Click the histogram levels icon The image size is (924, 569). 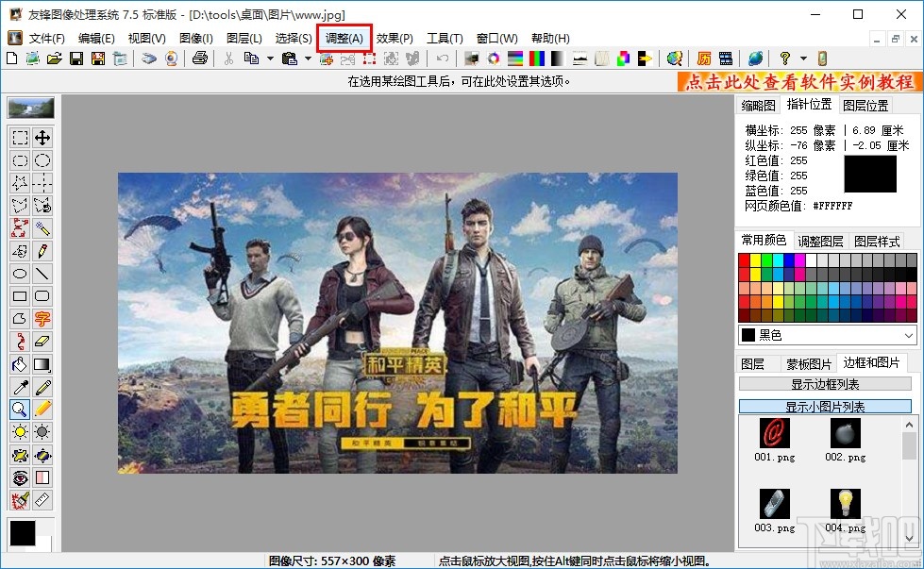coord(580,59)
